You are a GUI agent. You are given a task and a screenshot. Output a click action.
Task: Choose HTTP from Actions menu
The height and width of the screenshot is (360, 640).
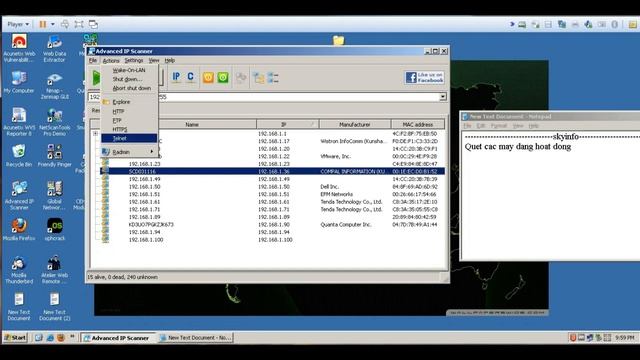coord(129,111)
